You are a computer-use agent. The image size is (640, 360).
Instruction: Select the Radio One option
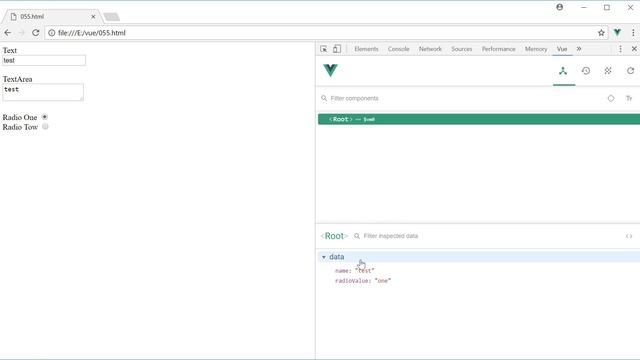[x=45, y=117]
